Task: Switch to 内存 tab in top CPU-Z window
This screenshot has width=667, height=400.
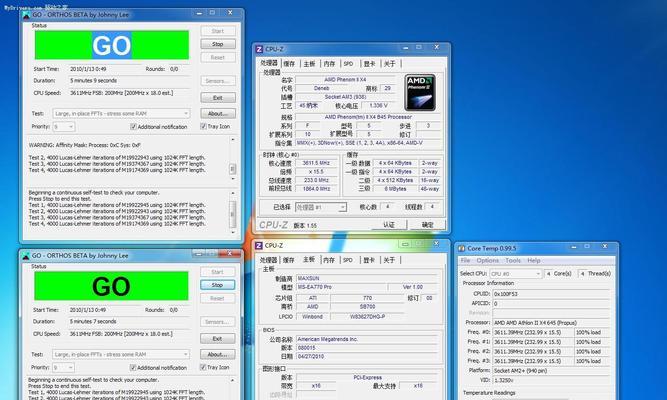Action: click(x=329, y=63)
